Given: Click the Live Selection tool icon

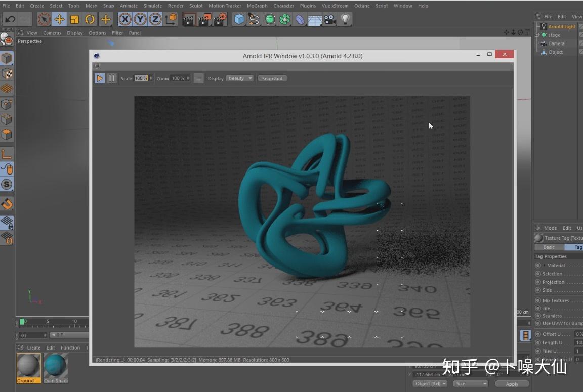Looking at the screenshot, I should 45,19.
